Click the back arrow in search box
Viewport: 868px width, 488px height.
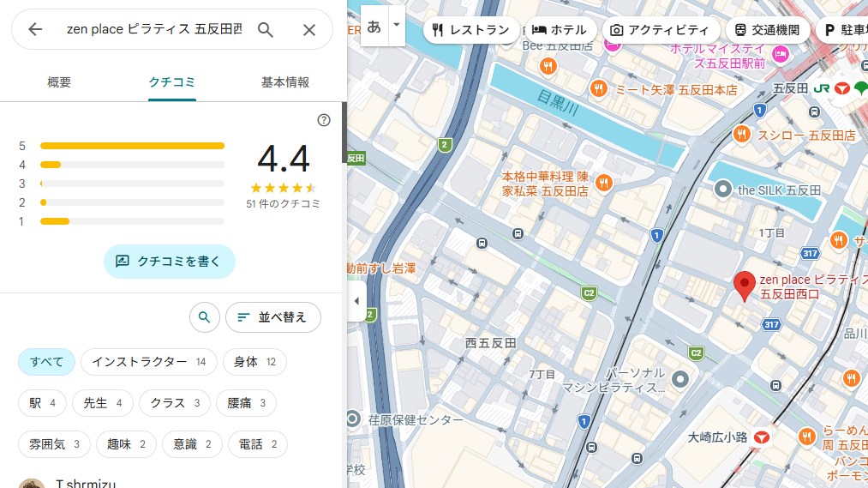(35, 30)
